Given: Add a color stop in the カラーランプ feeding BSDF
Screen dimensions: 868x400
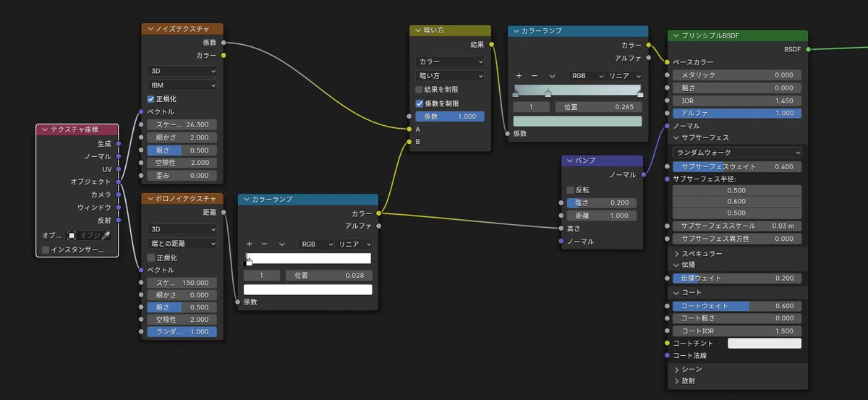Looking at the screenshot, I should click(519, 76).
